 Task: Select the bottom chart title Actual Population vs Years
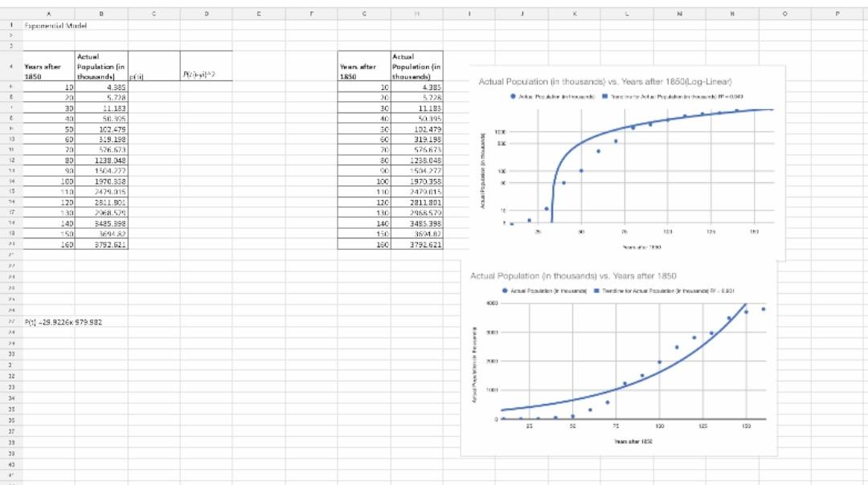(575, 275)
